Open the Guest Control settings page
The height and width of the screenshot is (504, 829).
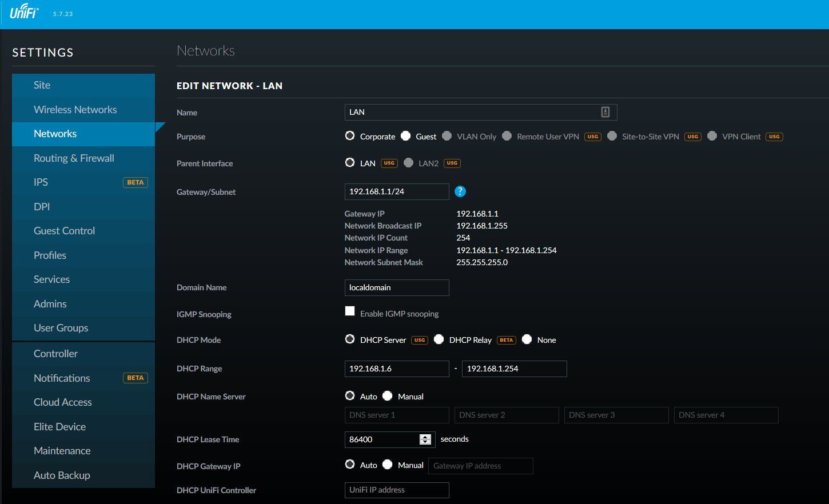point(64,231)
